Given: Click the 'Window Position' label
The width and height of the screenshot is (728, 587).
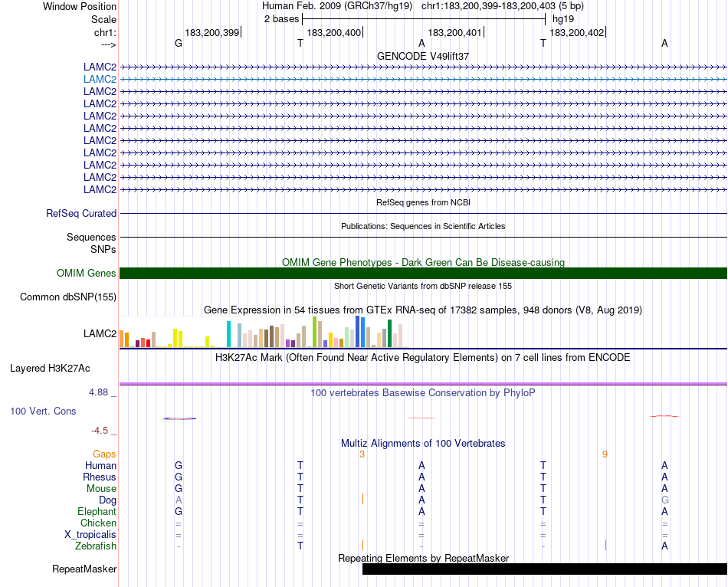Looking at the screenshot, I should 80,6.
